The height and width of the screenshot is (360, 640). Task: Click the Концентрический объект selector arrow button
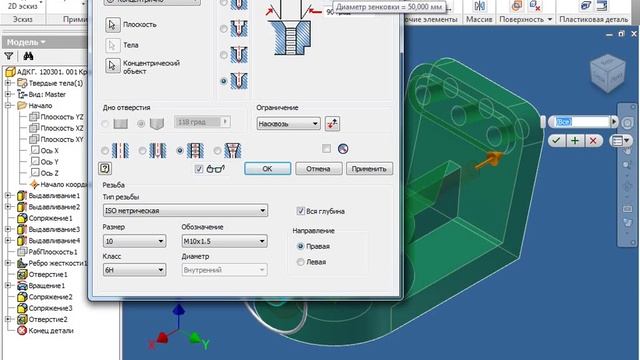113,65
